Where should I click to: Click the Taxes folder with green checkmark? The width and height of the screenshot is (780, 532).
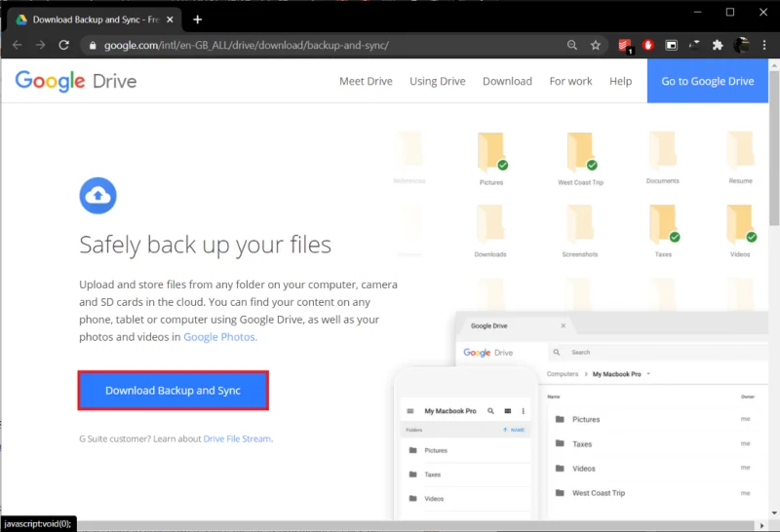coord(665,224)
